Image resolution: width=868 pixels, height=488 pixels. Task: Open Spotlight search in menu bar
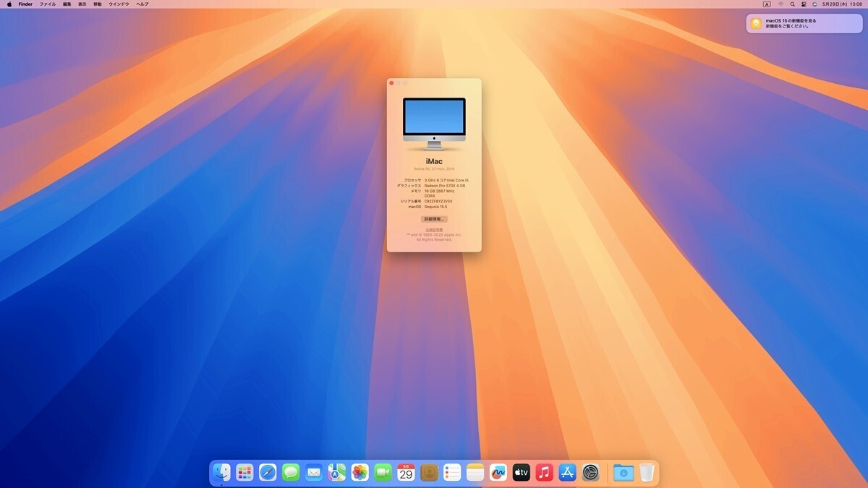[x=793, y=4]
